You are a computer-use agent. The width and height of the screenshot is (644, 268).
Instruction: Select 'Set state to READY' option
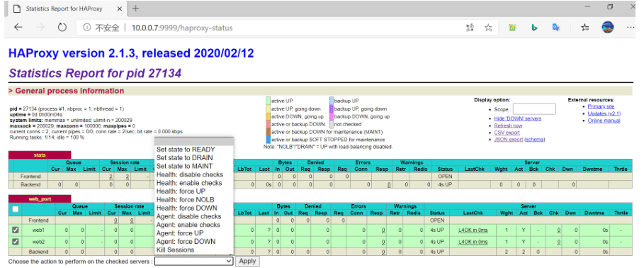186,150
